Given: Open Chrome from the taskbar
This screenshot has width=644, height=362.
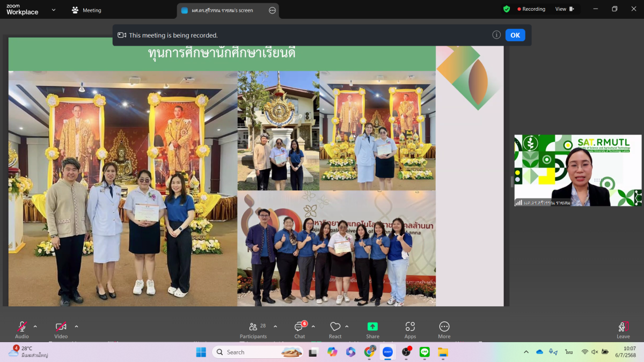Looking at the screenshot, I should tap(370, 352).
